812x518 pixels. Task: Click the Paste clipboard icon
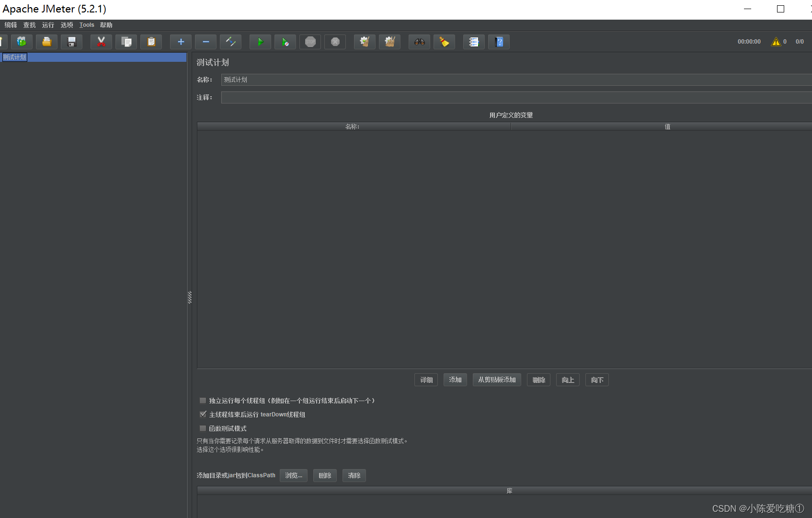click(x=151, y=42)
